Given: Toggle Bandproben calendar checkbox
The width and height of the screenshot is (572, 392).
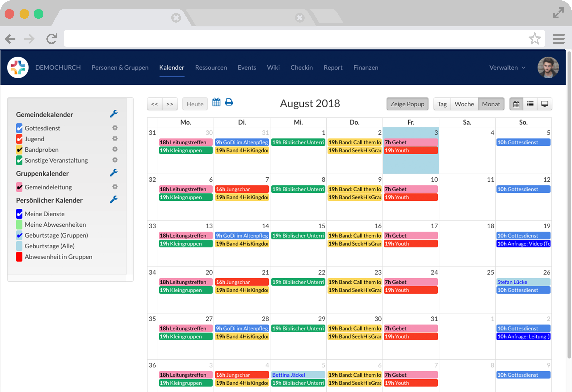Looking at the screenshot, I should (x=19, y=150).
